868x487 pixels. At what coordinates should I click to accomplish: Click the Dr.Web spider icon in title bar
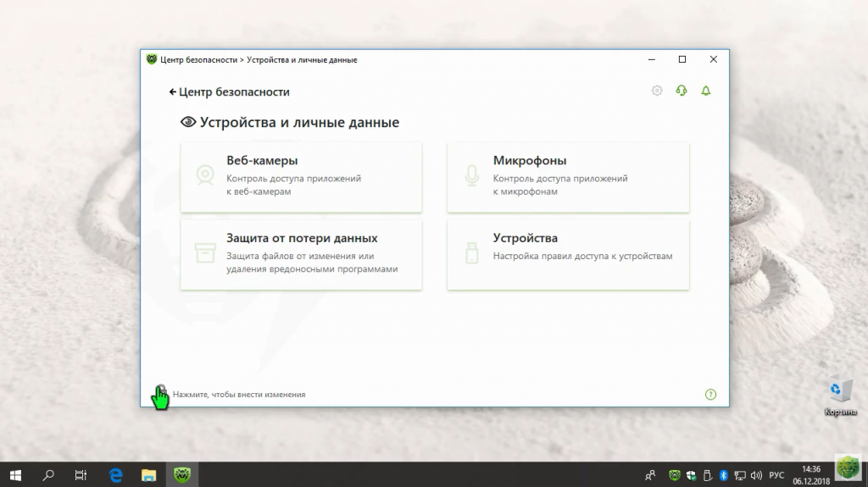152,59
